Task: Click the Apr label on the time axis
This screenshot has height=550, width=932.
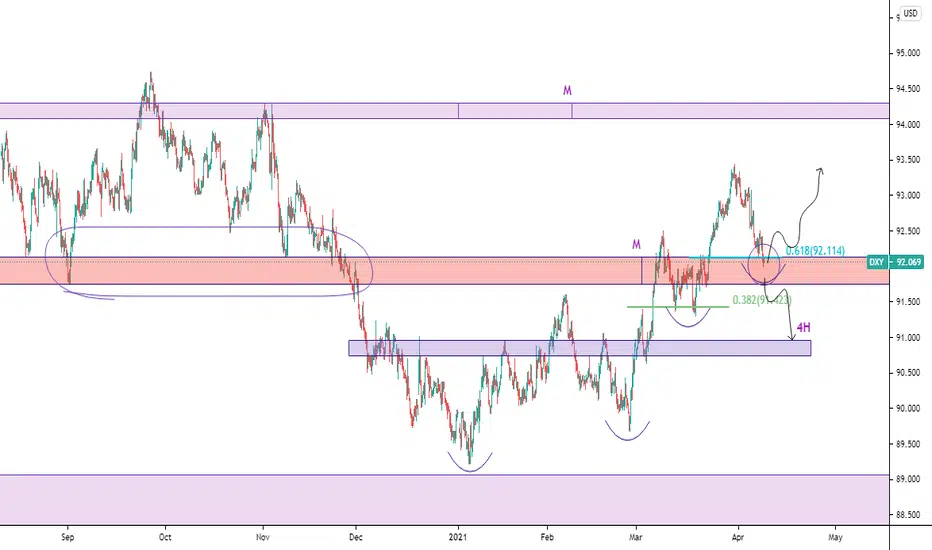Action: 738,537
